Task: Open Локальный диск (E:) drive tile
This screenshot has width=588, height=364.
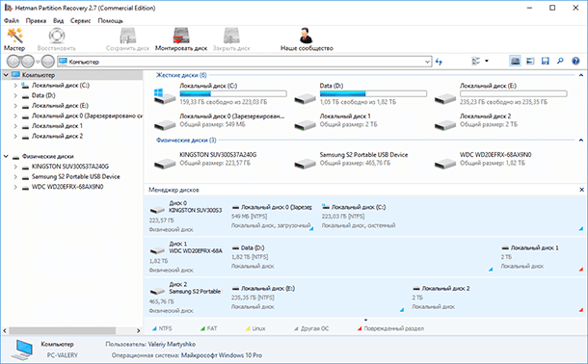Action: [500, 94]
